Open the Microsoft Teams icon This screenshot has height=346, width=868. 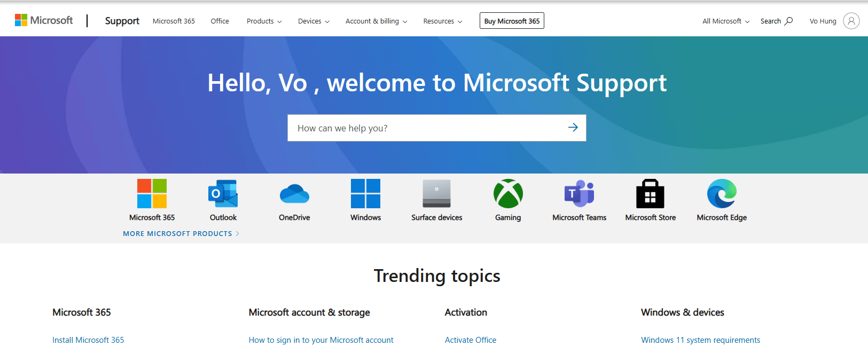point(579,193)
